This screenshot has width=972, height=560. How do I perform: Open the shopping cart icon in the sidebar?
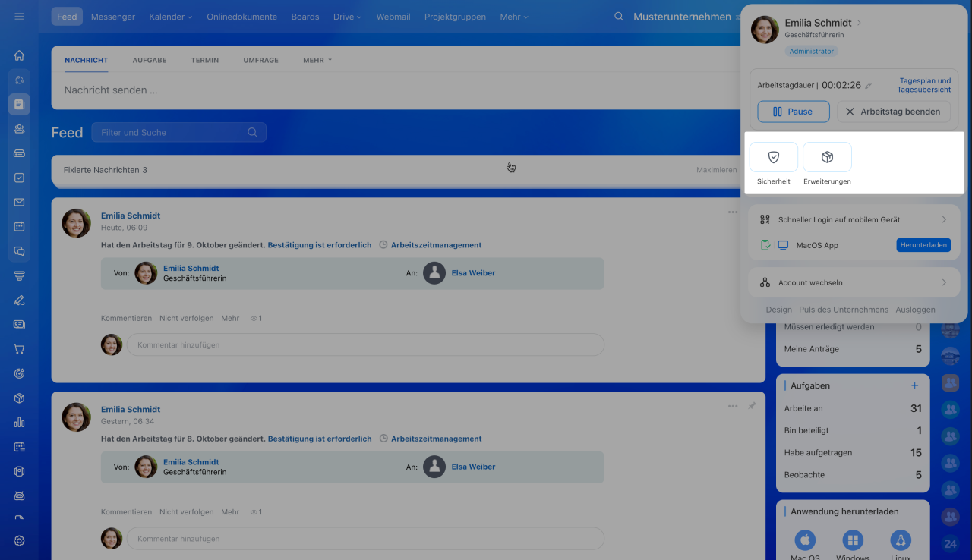tap(19, 349)
